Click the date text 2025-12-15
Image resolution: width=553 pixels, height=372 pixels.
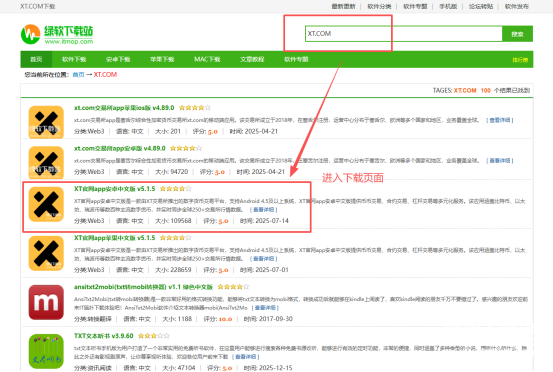(x=276, y=368)
